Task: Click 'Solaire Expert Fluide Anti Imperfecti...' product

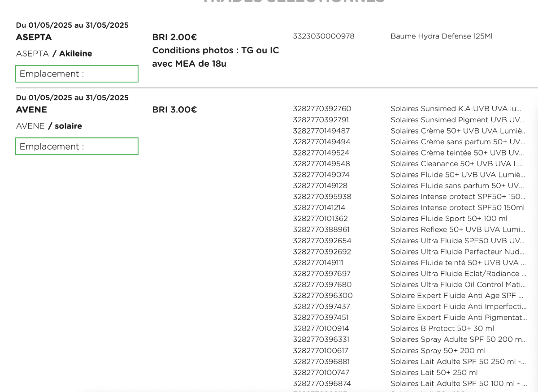Action: [459, 306]
